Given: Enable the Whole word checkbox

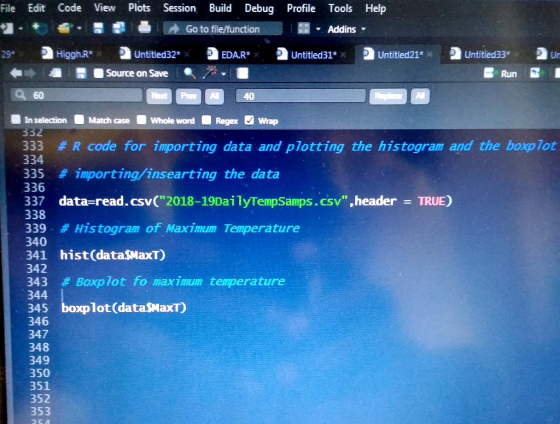Looking at the screenshot, I should [x=141, y=120].
